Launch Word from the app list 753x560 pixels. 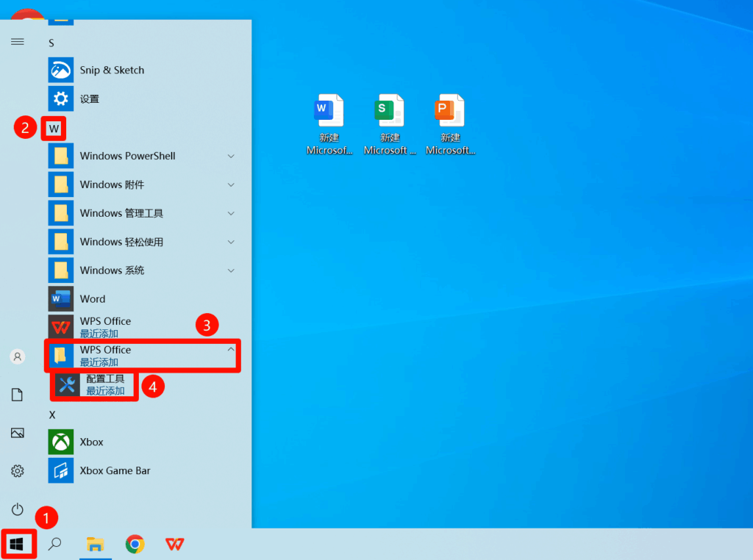click(92, 299)
